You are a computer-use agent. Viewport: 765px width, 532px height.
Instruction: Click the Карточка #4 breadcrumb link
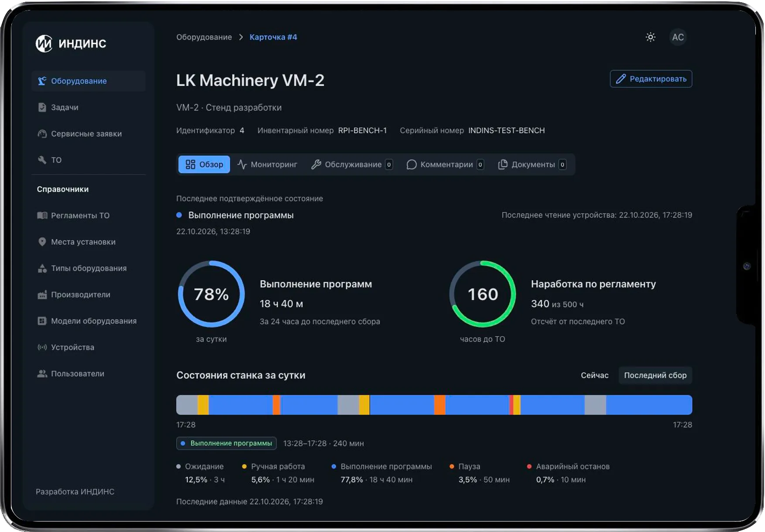[273, 37]
